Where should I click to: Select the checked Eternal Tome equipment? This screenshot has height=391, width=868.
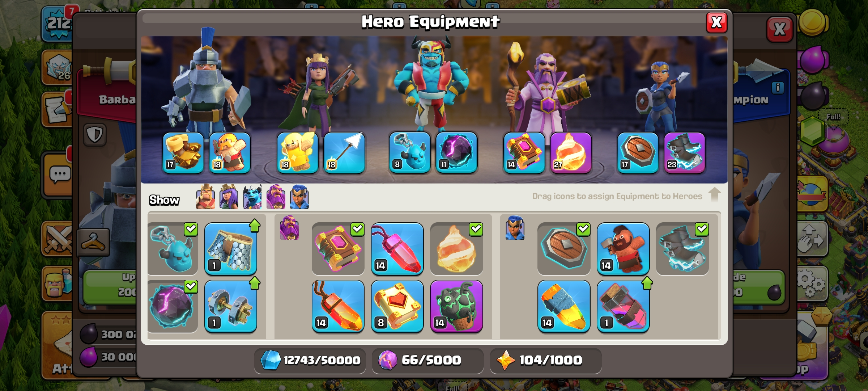[338, 249]
